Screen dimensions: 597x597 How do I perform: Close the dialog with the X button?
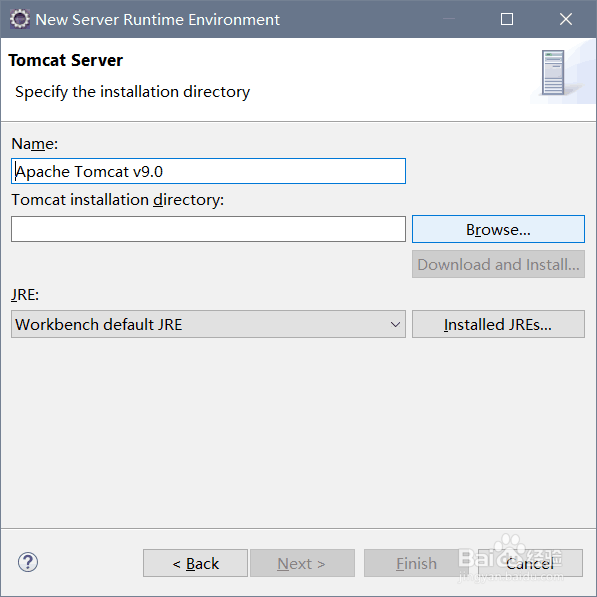566,19
